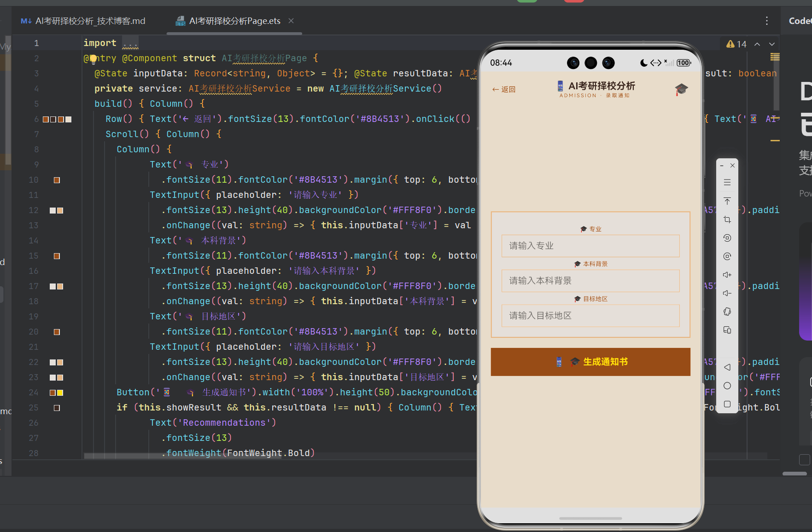The width and height of the screenshot is (812, 532).
Task: Take a screenshot with the emulator crop icon
Action: pos(727,220)
